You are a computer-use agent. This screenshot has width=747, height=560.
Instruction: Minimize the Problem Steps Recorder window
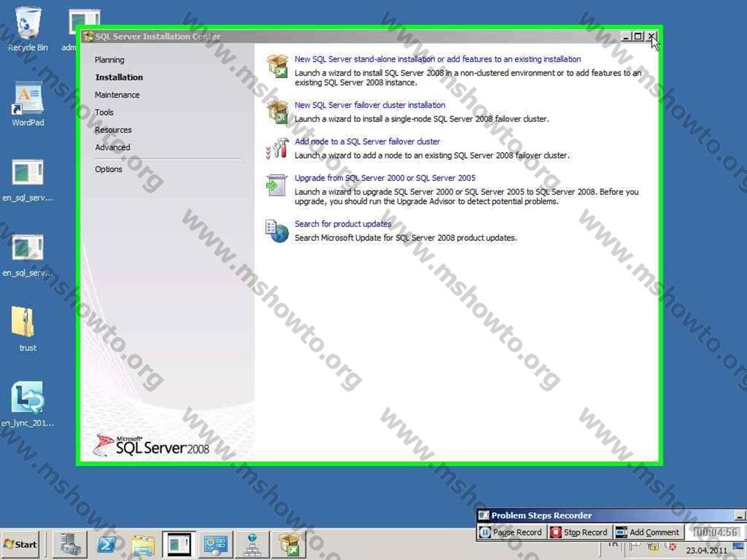pyautogui.click(x=739, y=516)
